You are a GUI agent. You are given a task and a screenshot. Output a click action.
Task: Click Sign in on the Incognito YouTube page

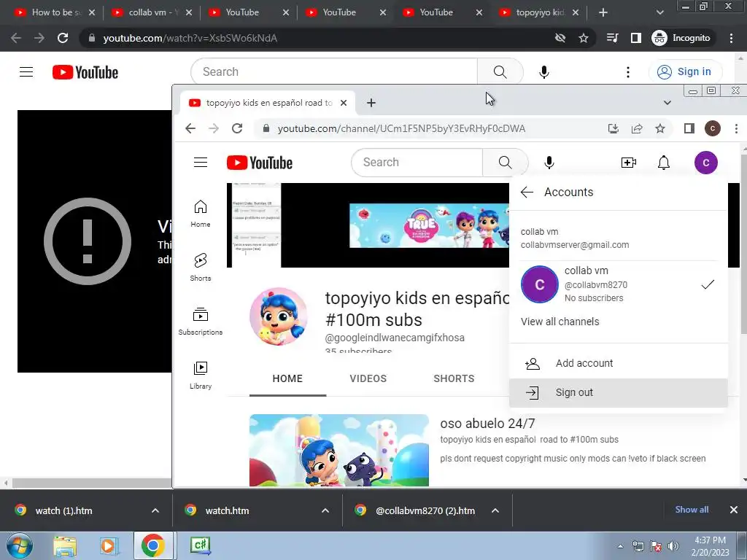coord(686,72)
